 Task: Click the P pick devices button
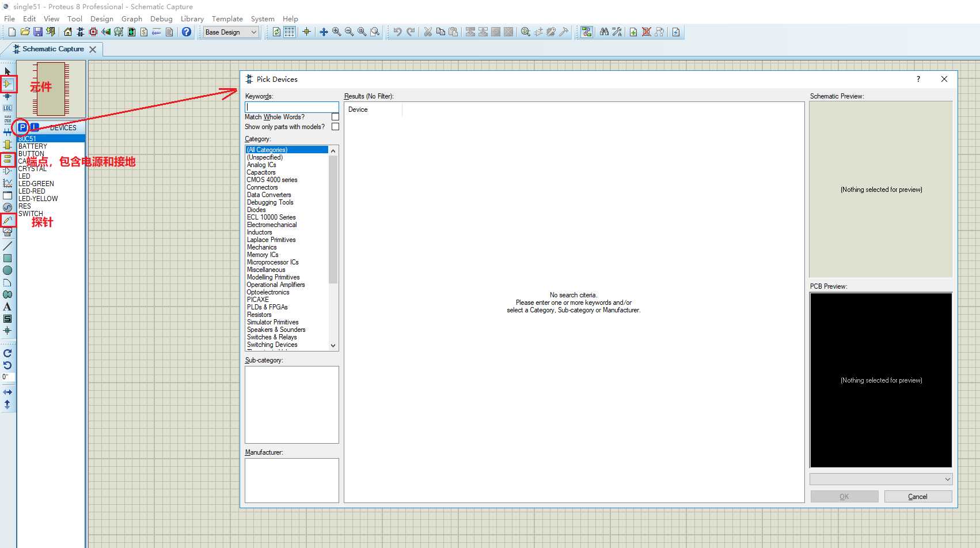click(22, 127)
